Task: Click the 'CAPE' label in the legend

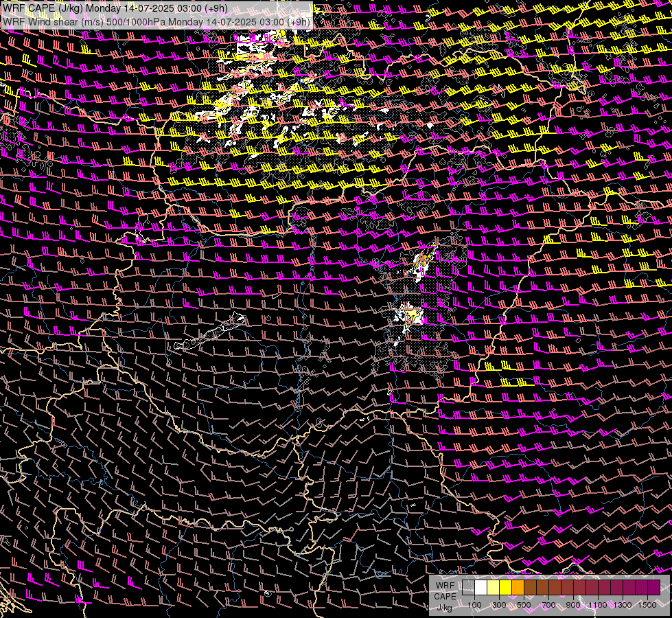Action: 445,597
